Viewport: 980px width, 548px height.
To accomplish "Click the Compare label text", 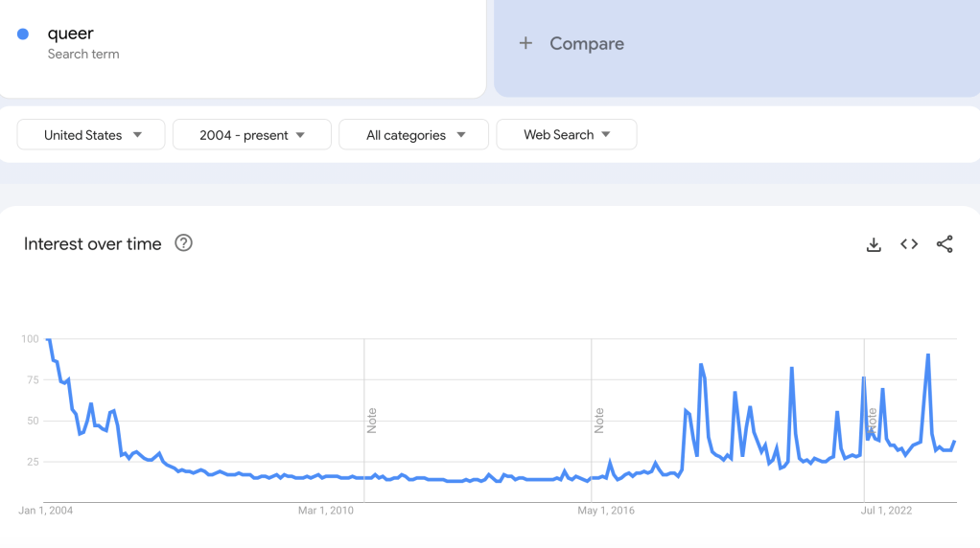I will point(587,43).
